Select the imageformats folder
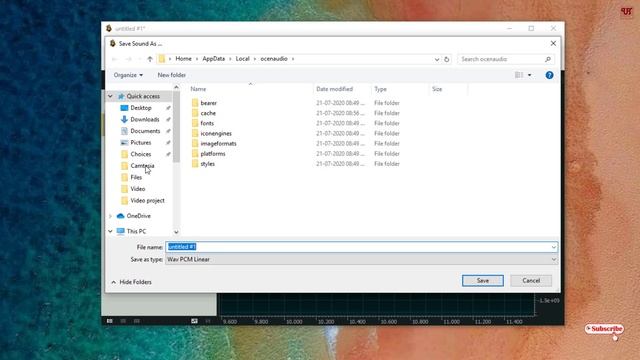Screen dimensions: 640x360 point(218,144)
